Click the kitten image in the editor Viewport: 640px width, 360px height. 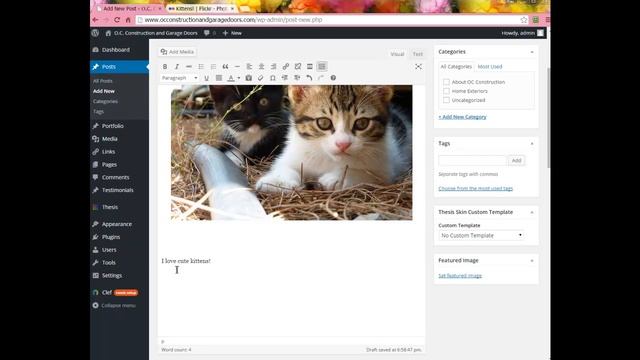pos(291,153)
